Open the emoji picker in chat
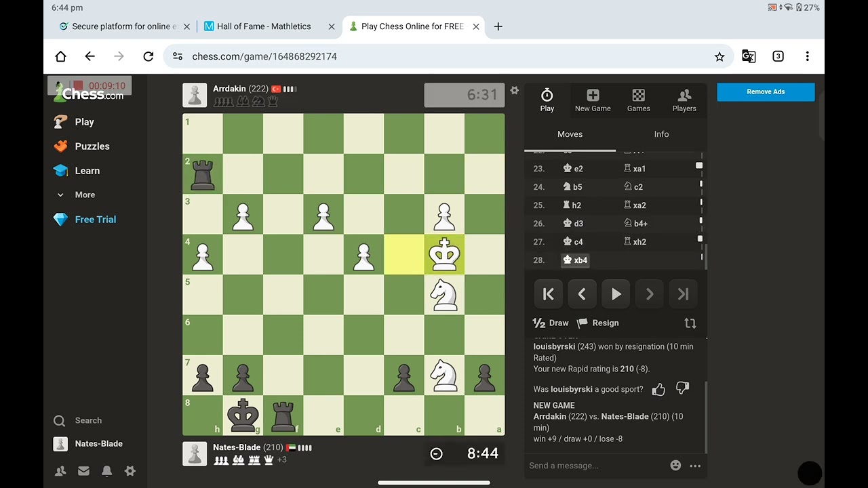The height and width of the screenshot is (488, 868). coord(675,466)
